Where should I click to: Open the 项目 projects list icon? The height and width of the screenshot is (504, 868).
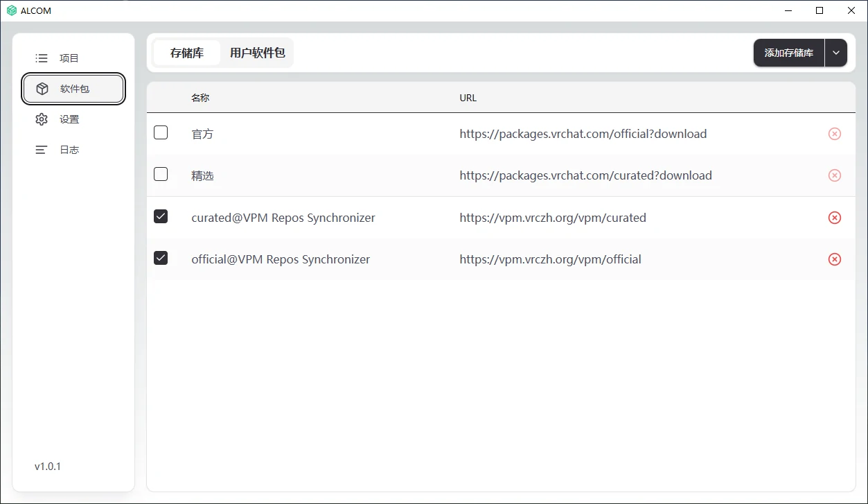(42, 58)
